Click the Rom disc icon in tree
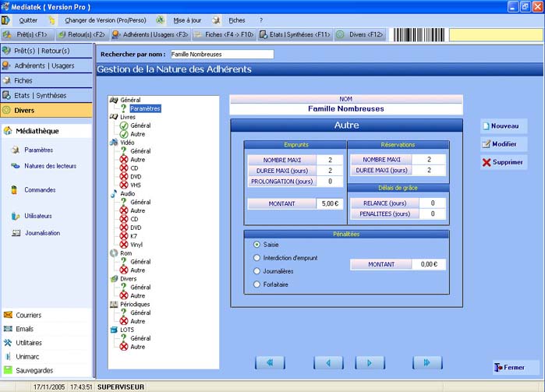 pos(114,253)
